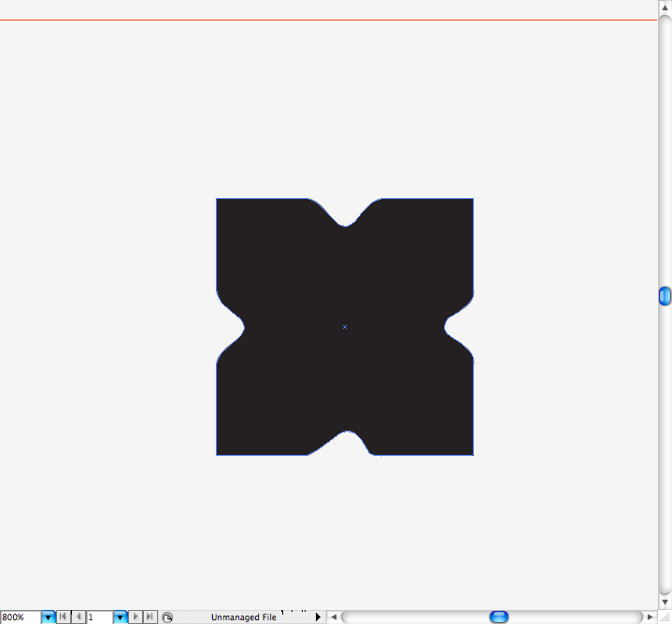Click the Unmanaged File status text

[x=243, y=617]
